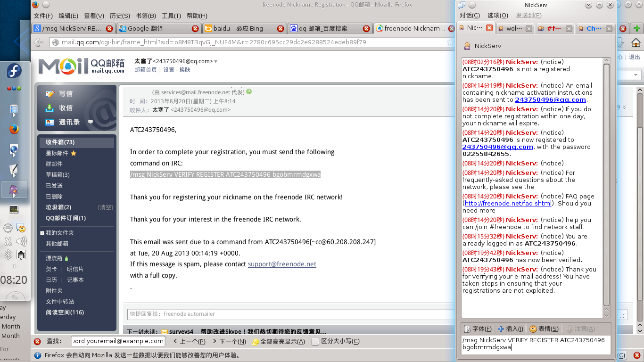644x362 pixels.
Task: Click the quick reply field 快捷回复给
Action: pyautogui.click(x=290, y=314)
